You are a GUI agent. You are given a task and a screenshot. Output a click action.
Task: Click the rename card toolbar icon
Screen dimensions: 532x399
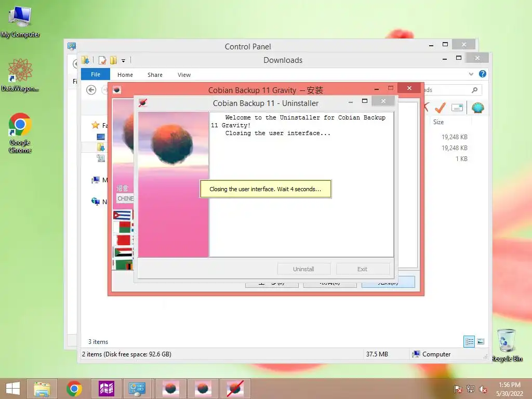(457, 108)
